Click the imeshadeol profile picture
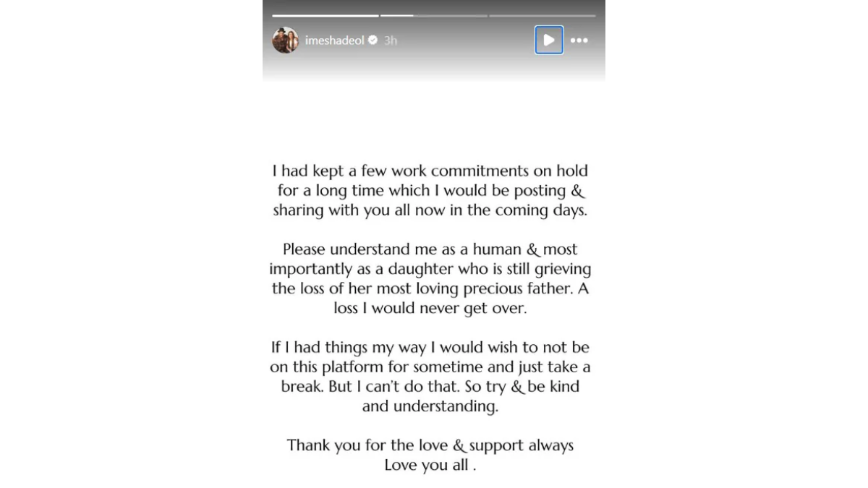 click(x=285, y=40)
